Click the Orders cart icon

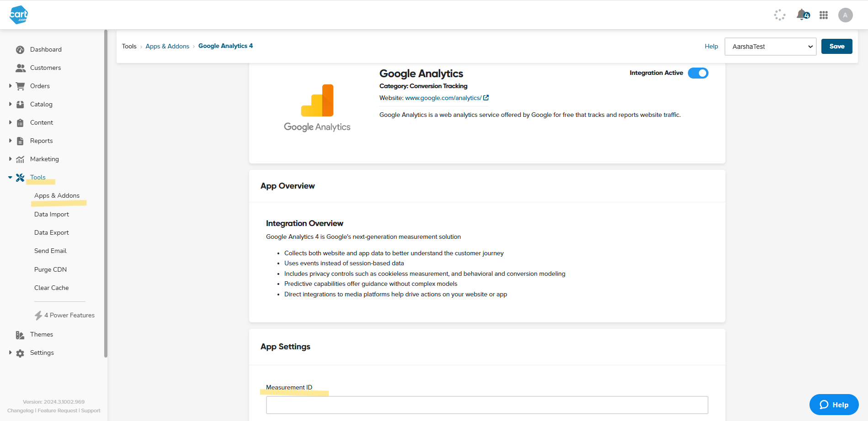[20, 86]
